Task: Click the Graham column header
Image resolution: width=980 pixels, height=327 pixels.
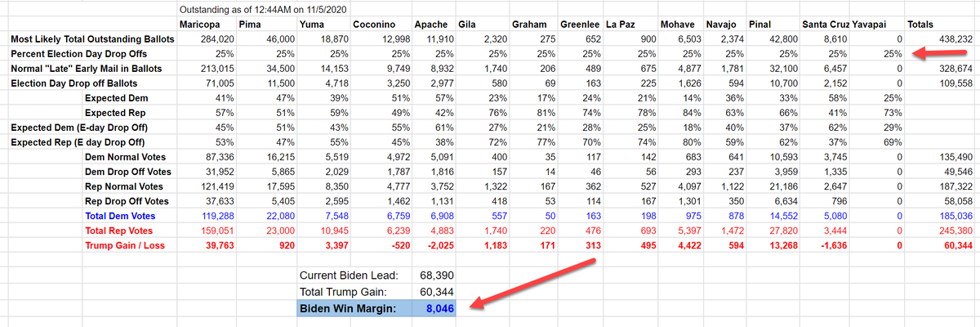Action: tap(528, 25)
